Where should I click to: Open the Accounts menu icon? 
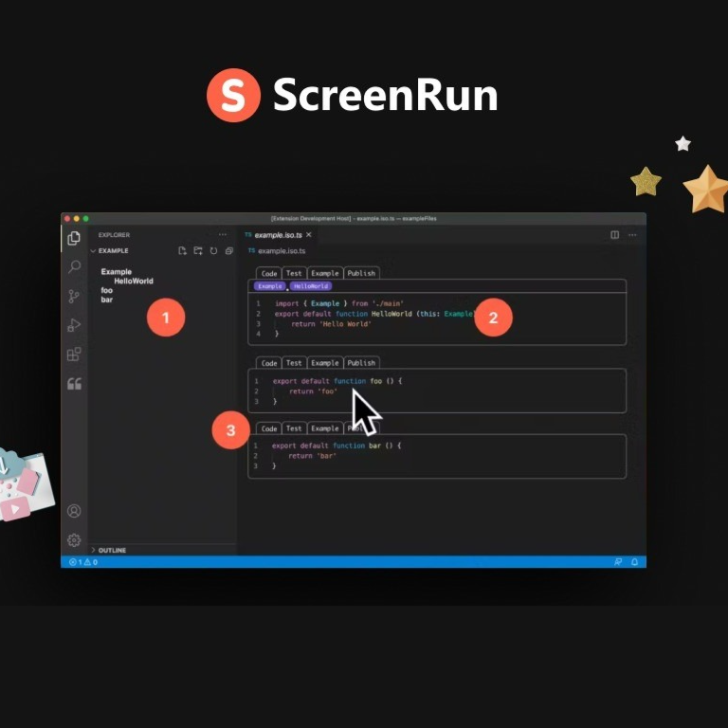(74, 511)
